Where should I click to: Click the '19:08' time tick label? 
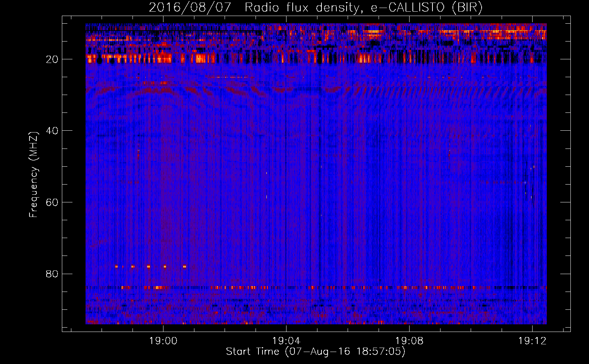click(410, 341)
